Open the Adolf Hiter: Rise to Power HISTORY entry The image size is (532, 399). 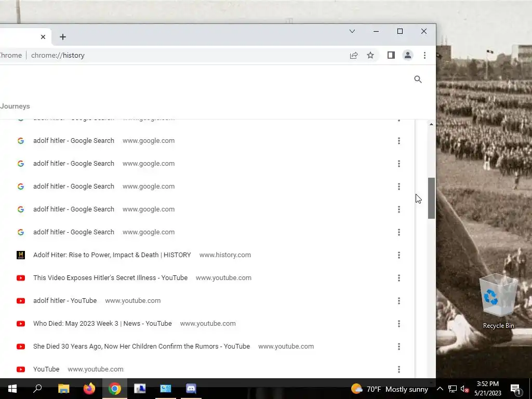tap(112, 255)
